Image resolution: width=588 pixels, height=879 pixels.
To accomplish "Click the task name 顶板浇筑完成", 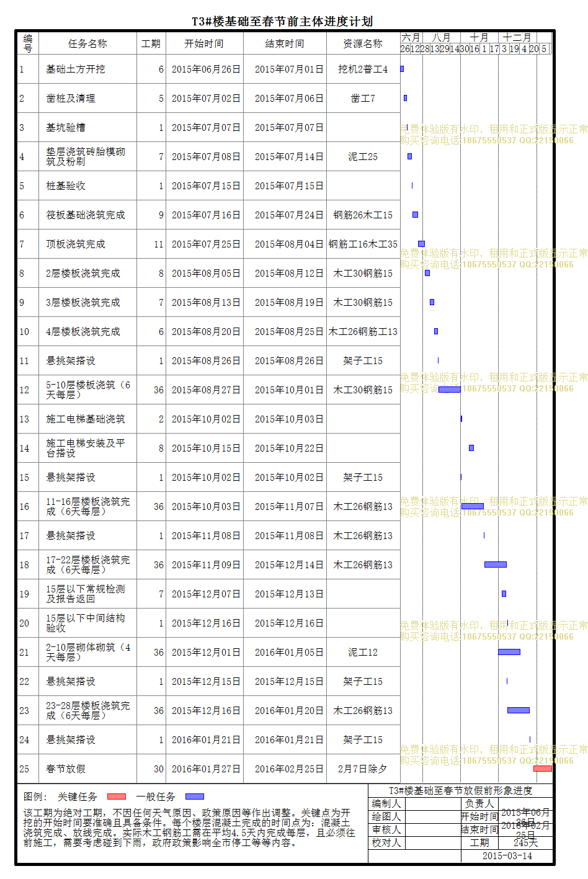I will 76,244.
